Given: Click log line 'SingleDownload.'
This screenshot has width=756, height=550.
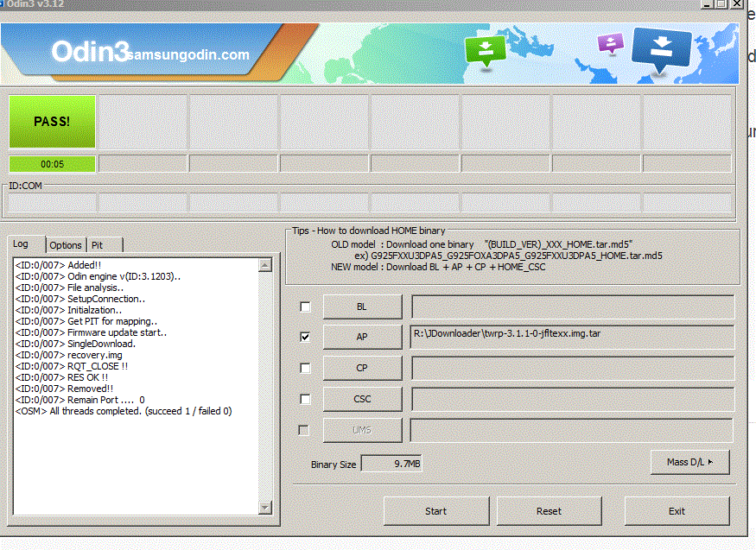Looking at the screenshot, I should (75, 344).
